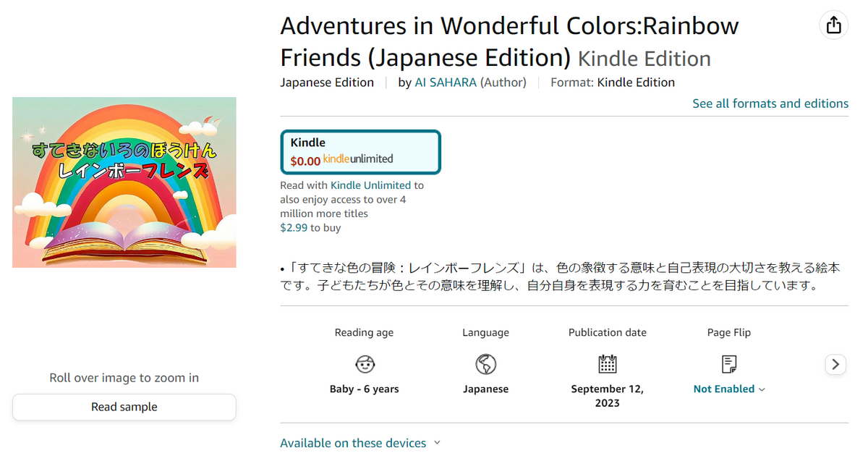Click the Publication date calendar icon
Screen dimensions: 868x469
pyautogui.click(x=607, y=364)
